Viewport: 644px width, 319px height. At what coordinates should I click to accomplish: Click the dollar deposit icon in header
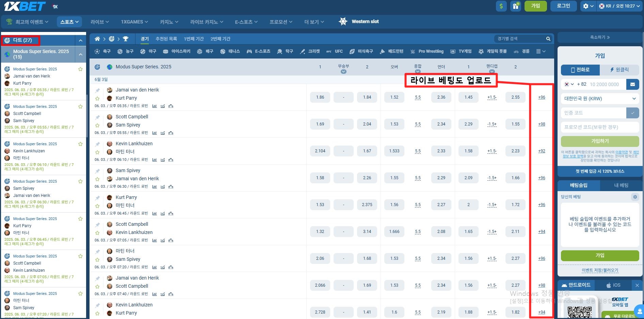pos(501,6)
